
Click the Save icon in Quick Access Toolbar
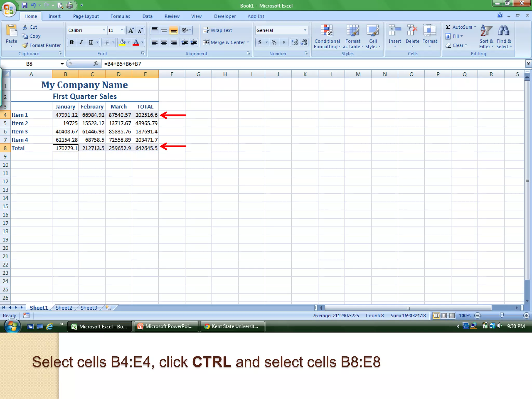pos(25,5)
